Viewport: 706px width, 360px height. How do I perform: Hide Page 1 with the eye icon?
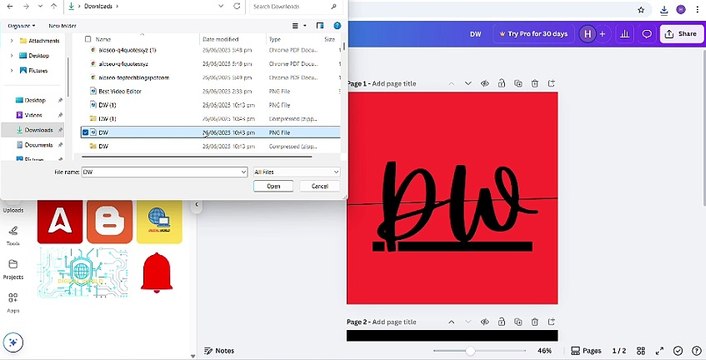[x=484, y=84]
